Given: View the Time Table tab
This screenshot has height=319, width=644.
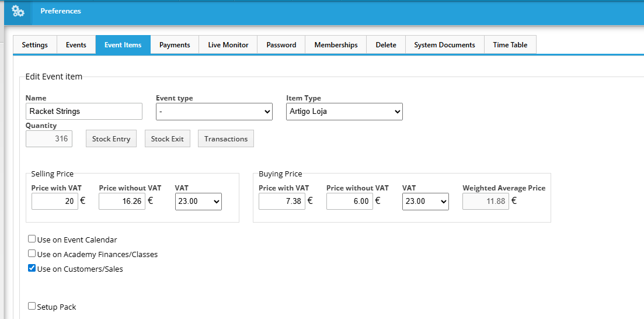Looking at the screenshot, I should tap(510, 45).
